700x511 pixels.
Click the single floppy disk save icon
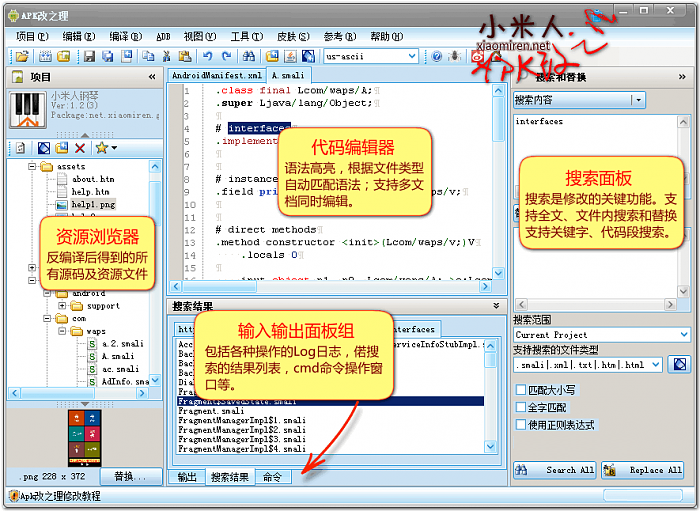point(89,56)
